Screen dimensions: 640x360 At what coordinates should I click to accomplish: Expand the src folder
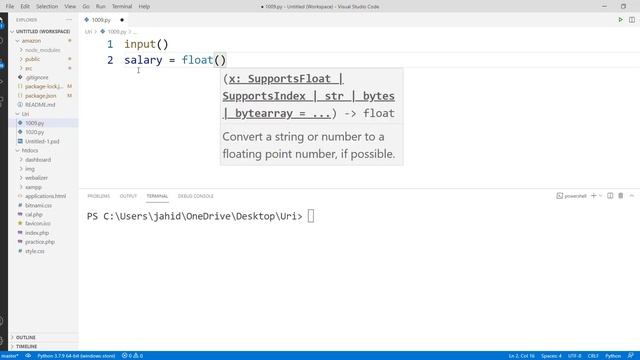tap(29, 68)
